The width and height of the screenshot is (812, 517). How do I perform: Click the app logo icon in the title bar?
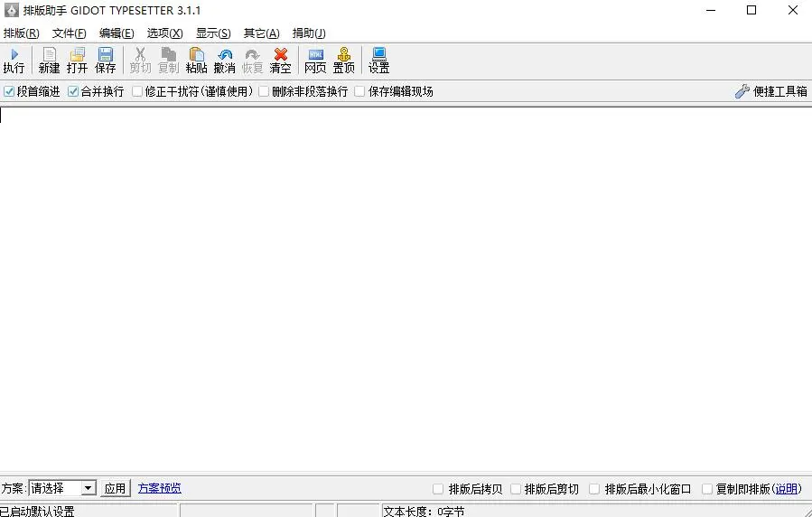coord(11,10)
